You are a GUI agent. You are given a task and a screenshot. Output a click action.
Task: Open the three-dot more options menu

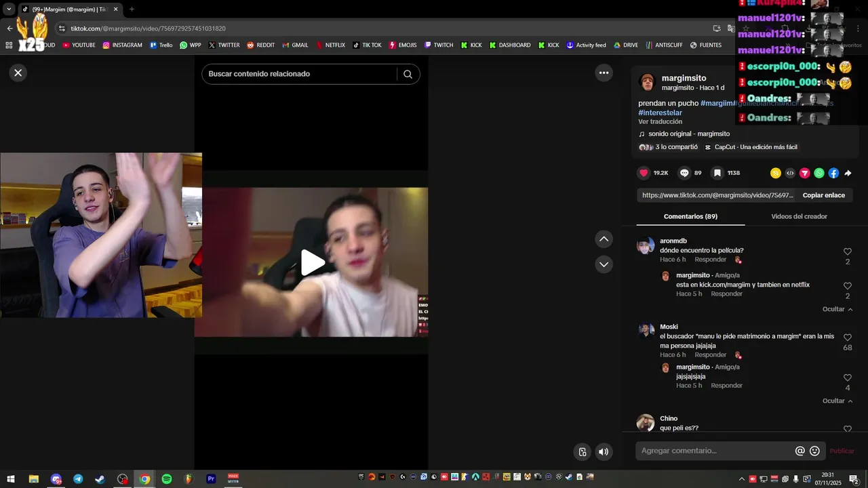pyautogui.click(x=604, y=73)
